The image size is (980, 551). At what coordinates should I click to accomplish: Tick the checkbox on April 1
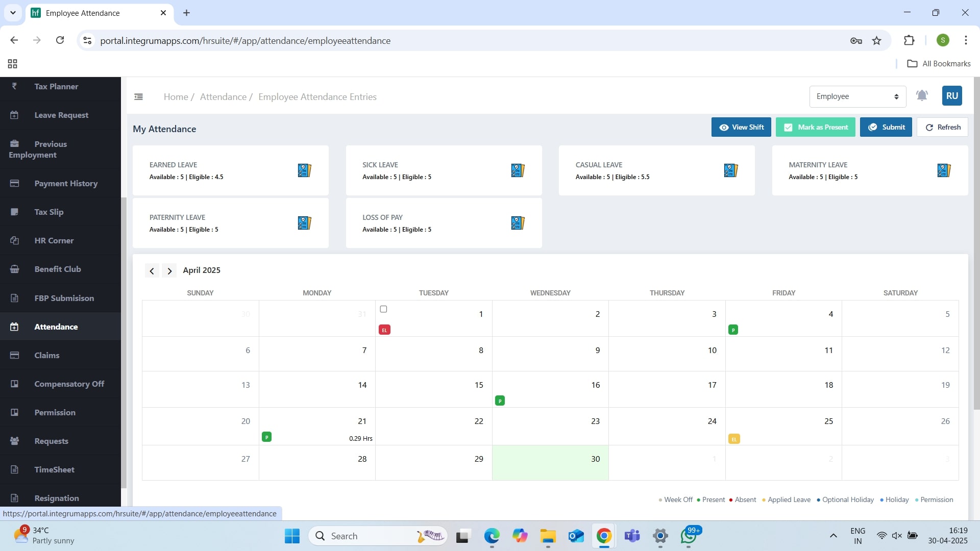click(383, 309)
